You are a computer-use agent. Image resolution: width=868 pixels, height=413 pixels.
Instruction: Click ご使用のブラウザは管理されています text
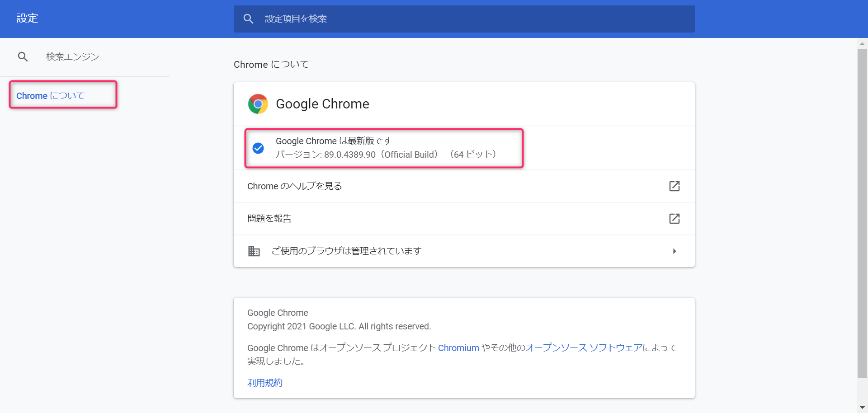coord(346,251)
